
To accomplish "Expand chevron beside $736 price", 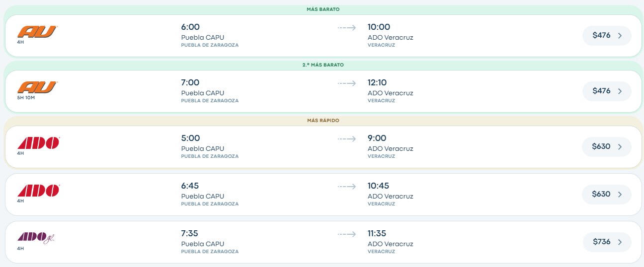I will pos(620,242).
